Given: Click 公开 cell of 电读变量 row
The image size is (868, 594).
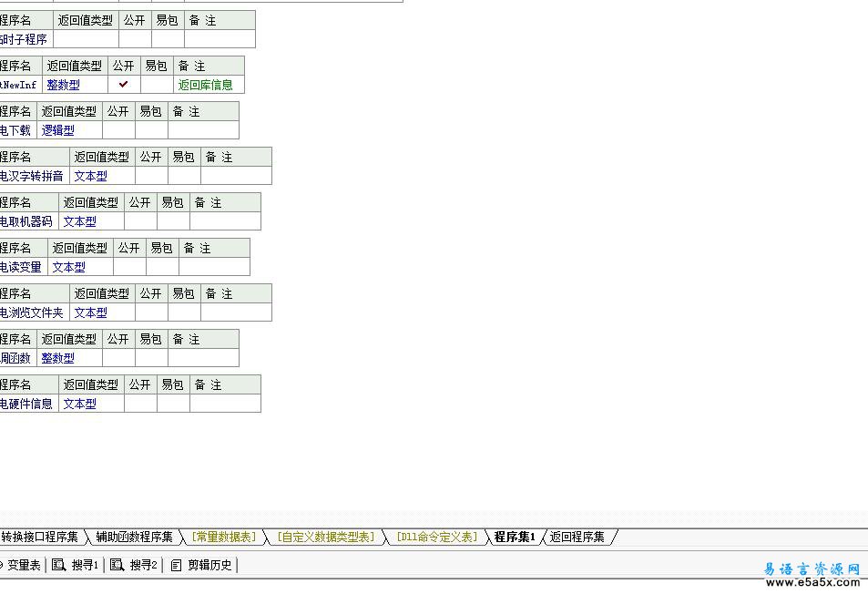Looking at the screenshot, I should tap(129, 266).
